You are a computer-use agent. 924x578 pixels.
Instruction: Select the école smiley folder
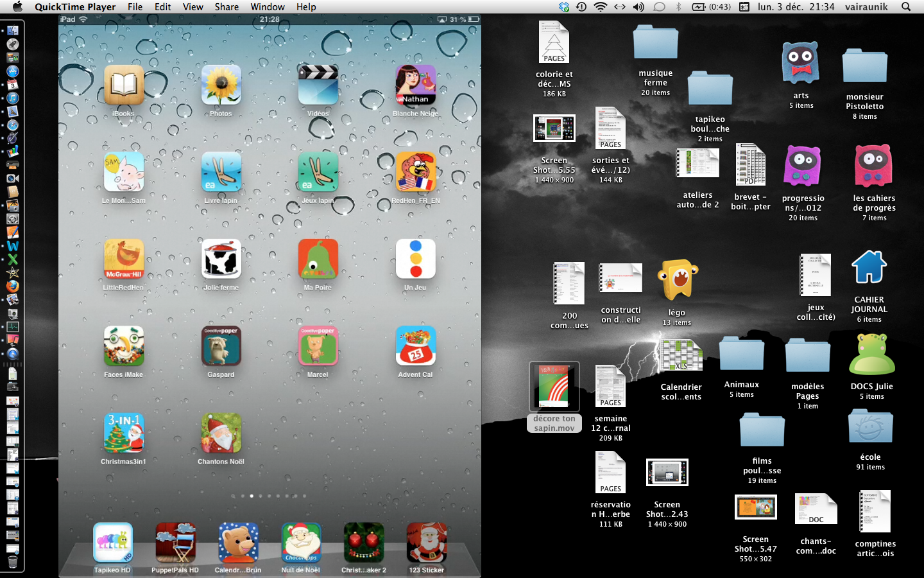pos(870,426)
